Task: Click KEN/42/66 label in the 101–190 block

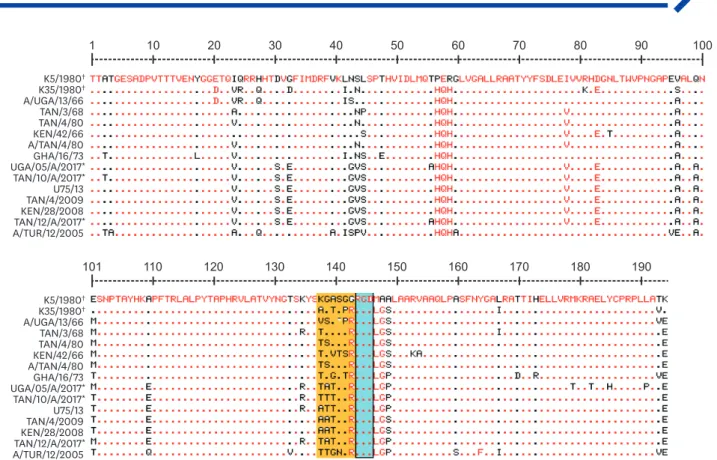Action: [x=59, y=355]
